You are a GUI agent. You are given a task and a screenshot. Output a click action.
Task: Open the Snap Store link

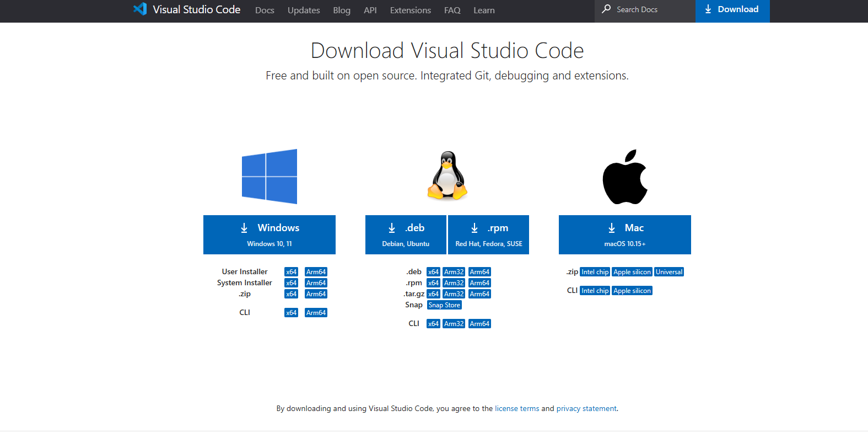point(444,305)
